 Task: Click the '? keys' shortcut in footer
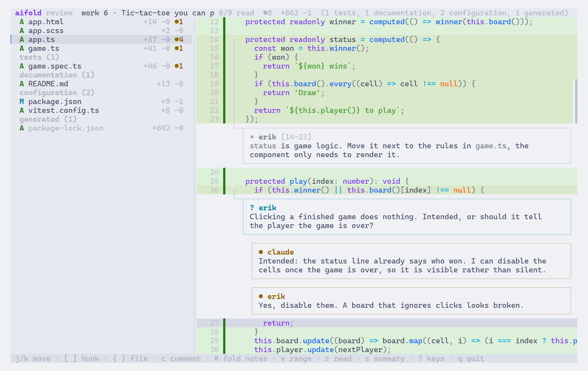(431, 359)
